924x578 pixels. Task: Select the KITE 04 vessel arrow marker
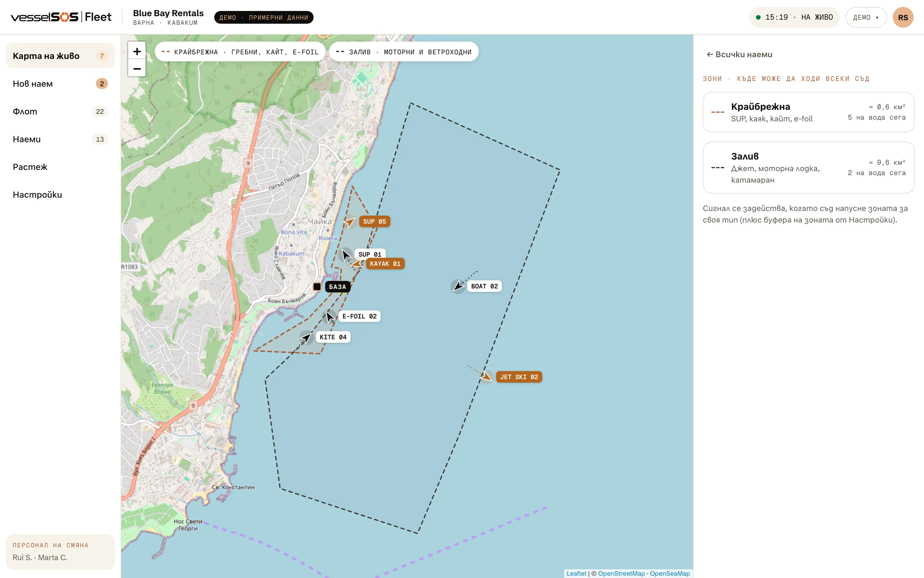pos(306,337)
